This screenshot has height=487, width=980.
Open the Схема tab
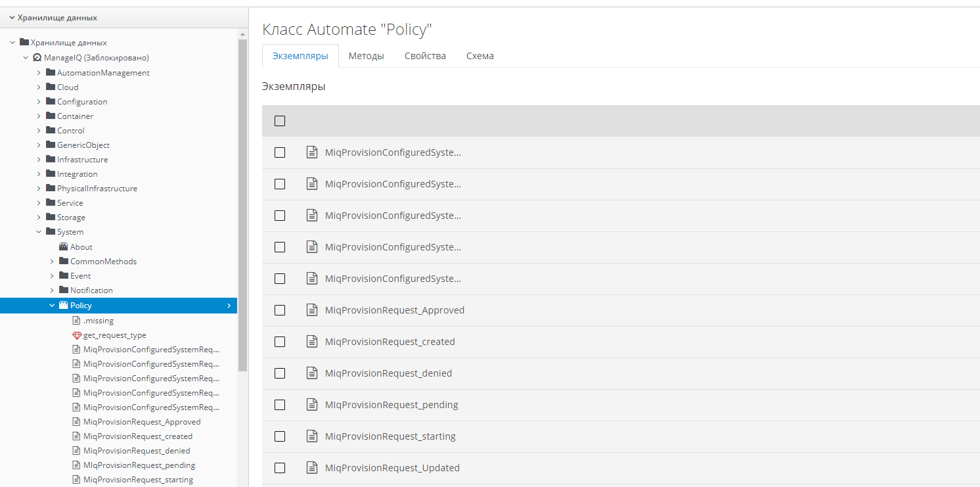pos(479,56)
